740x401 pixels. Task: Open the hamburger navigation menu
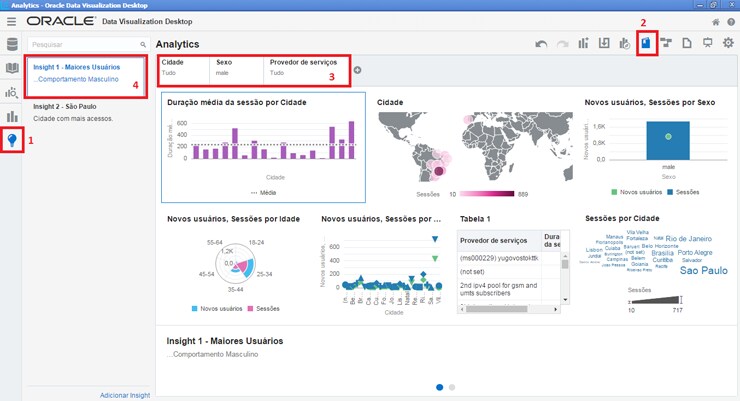[12, 21]
